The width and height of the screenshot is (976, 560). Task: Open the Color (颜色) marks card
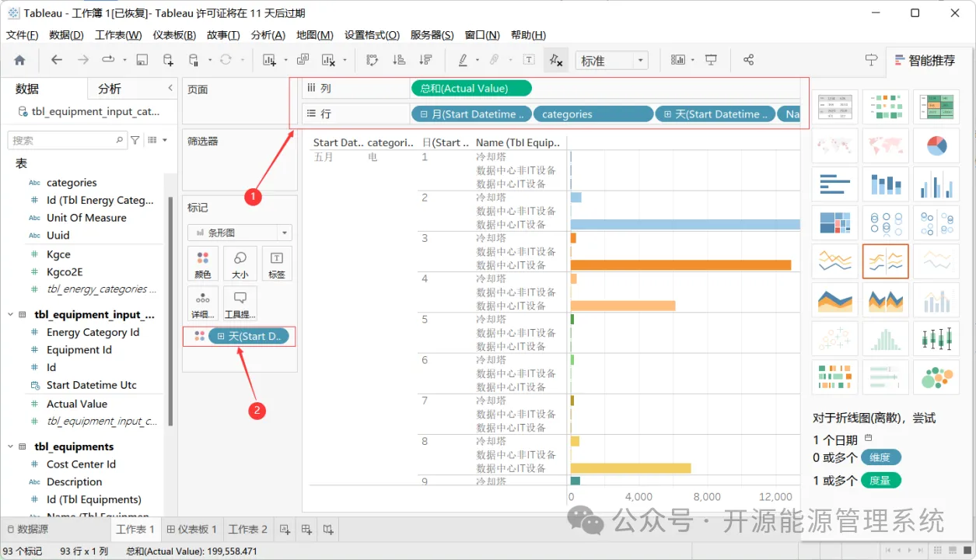click(202, 264)
